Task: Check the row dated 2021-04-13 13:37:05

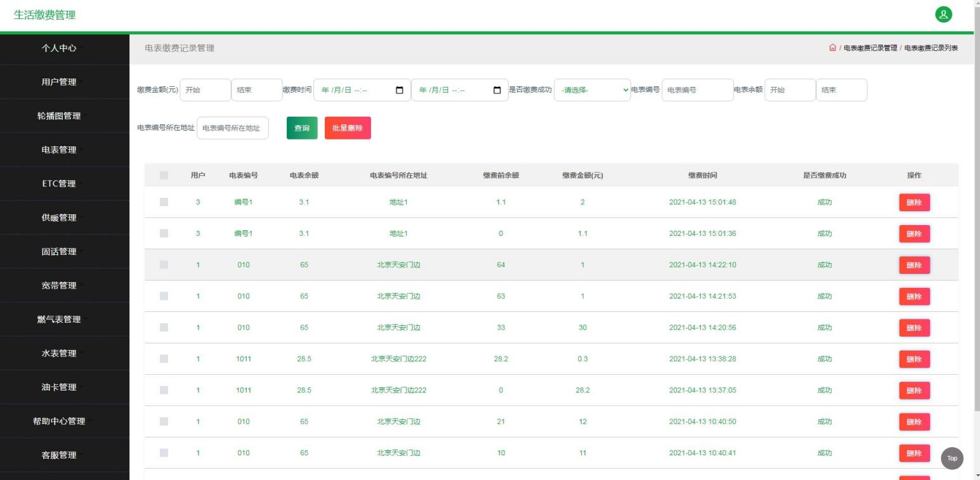Action: (x=164, y=390)
